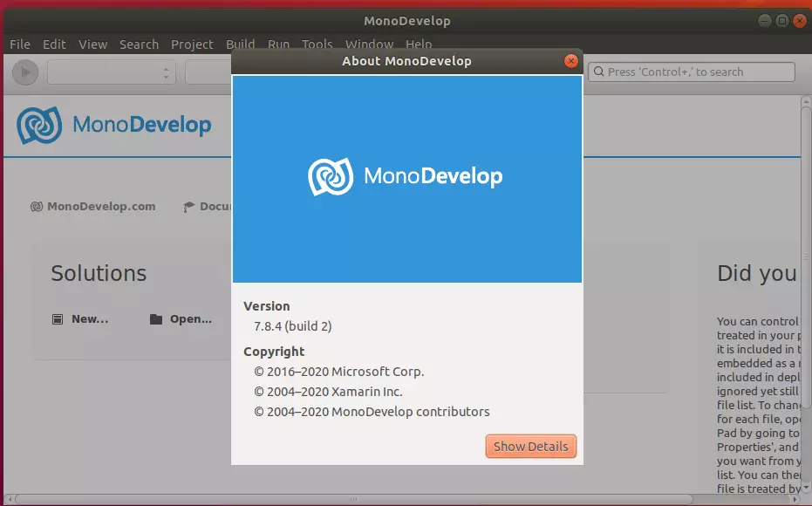Open the configuration dropdown selector

coord(112,72)
